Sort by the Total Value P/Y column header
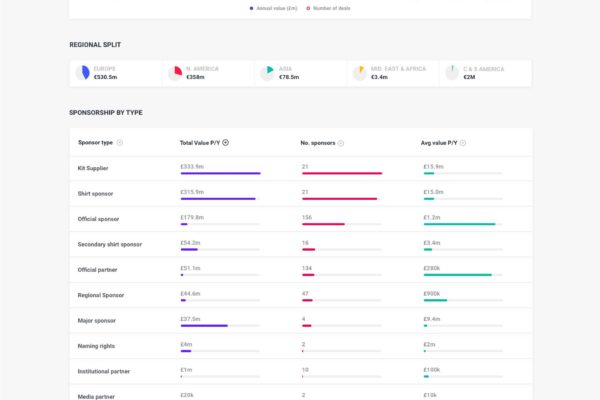 pos(199,143)
